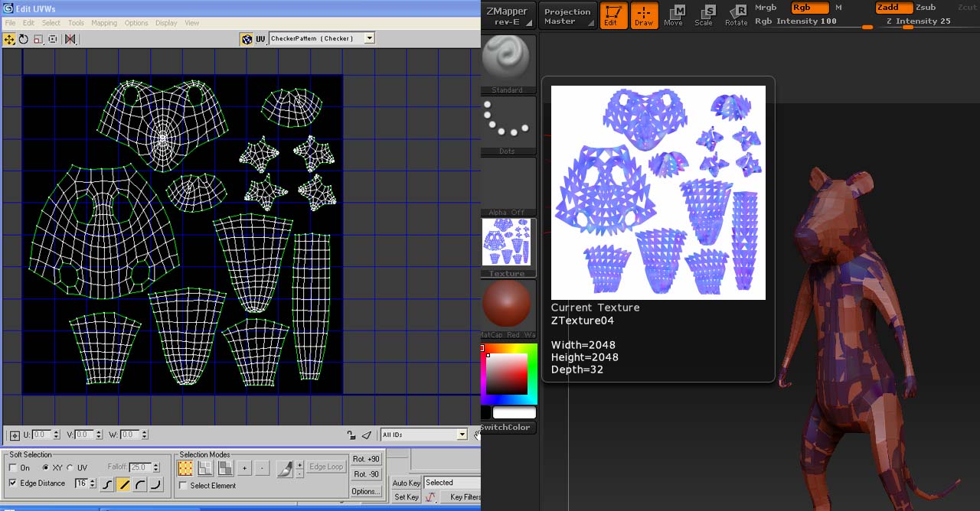
Task: Click the ZMapper rev-E button
Action: pyautogui.click(x=508, y=14)
